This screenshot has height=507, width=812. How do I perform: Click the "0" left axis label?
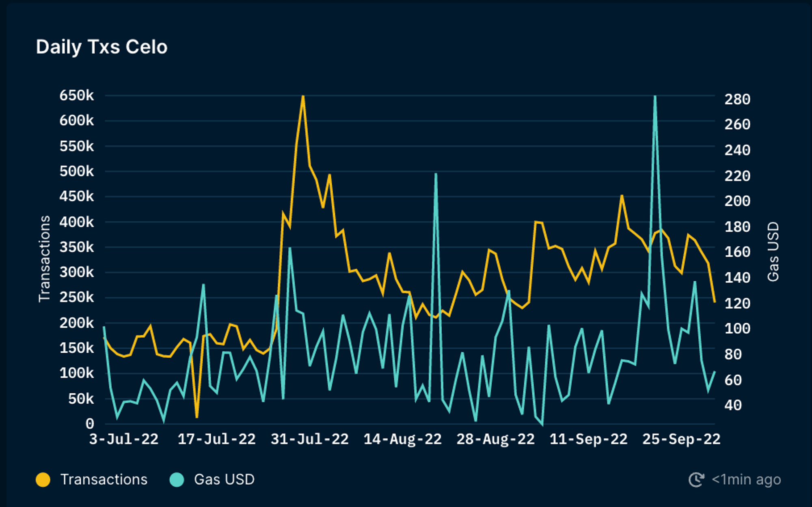(90, 424)
